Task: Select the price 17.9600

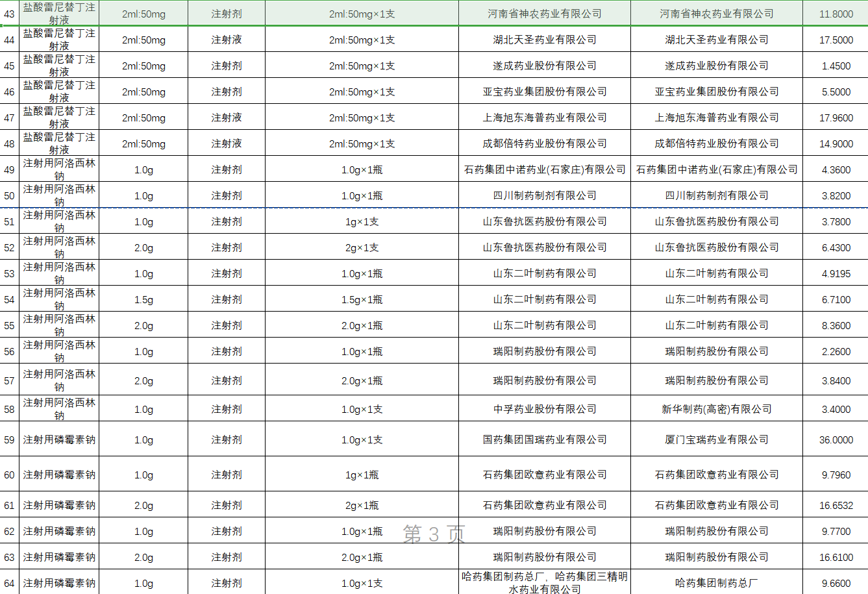Action: click(836, 118)
